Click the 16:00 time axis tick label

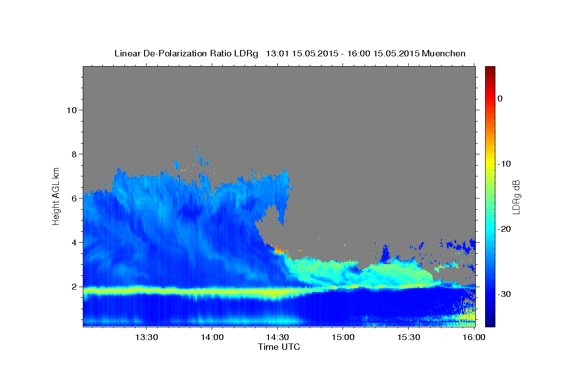474,338
